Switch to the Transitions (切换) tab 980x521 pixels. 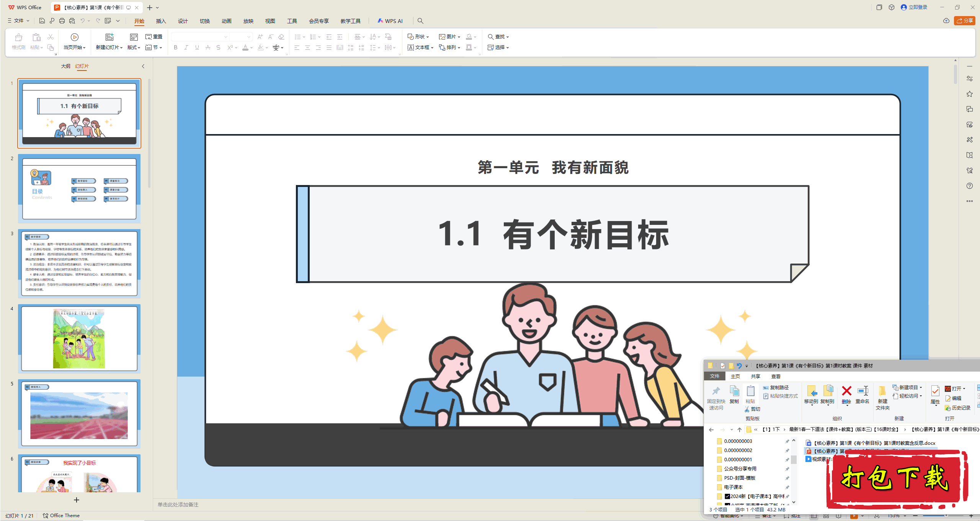tap(205, 21)
